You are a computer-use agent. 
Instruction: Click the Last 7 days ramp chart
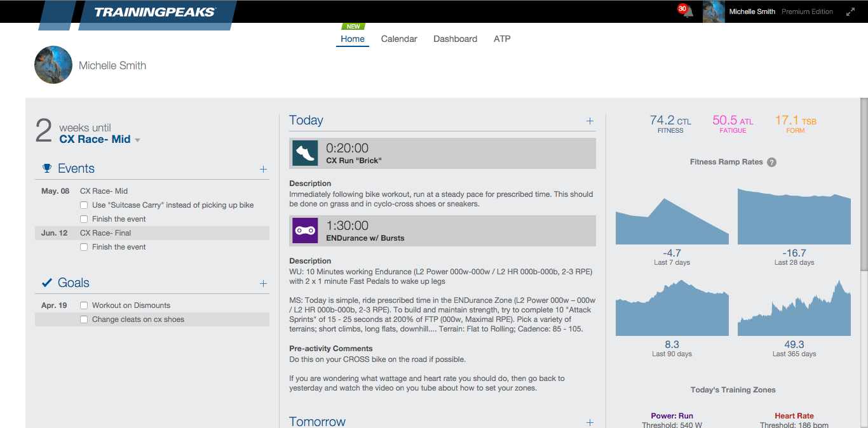tap(672, 221)
